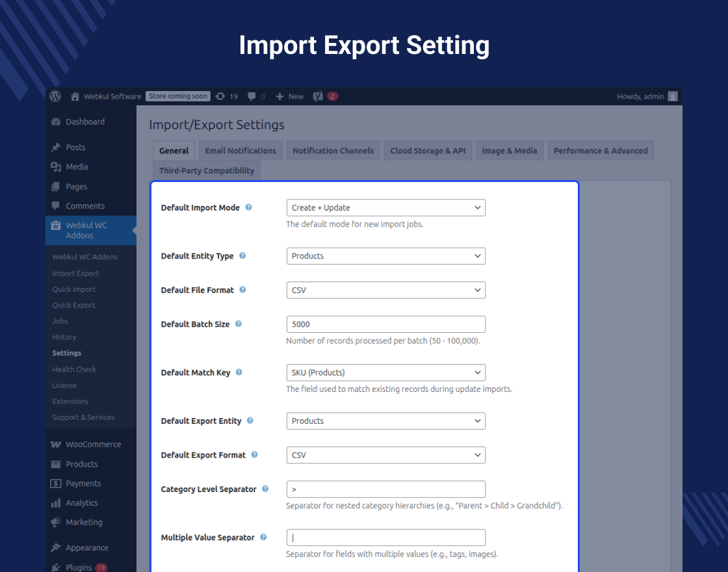
Task: Click the plus New icon in admin bar
Action: point(279,97)
